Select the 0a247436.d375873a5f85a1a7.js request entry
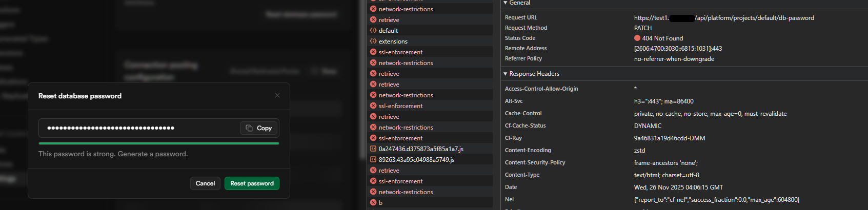 421,149
